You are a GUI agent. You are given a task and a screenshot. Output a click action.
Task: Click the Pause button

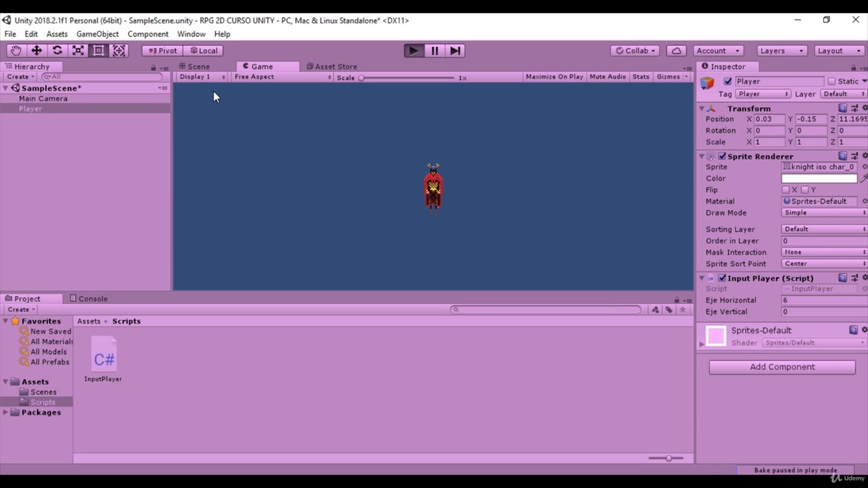434,50
